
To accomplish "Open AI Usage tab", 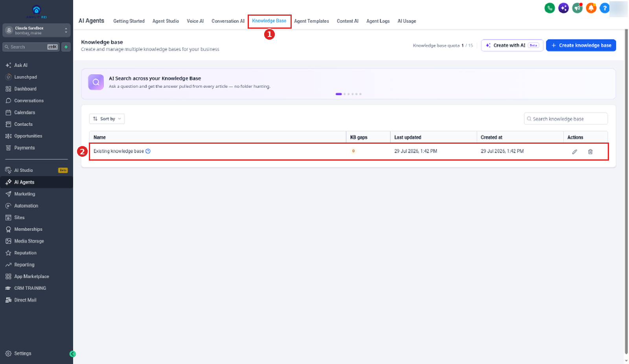I will [x=406, y=21].
